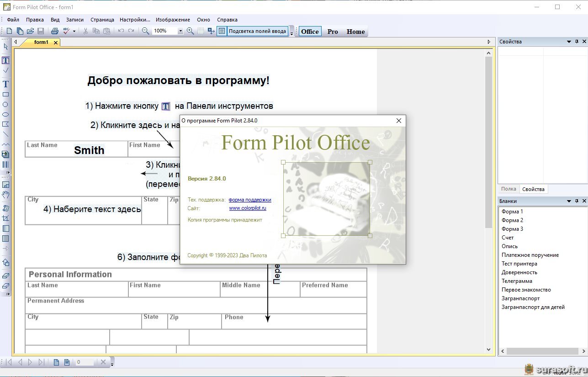Select Платежное поручение in the Бланки list
The height and width of the screenshot is (377, 588).
(530, 255)
